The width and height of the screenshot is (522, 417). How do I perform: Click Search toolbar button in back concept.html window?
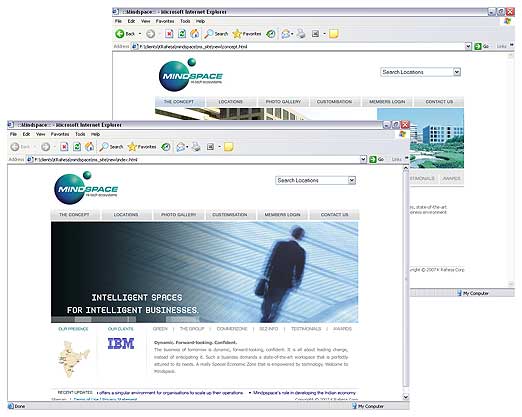pyautogui.click(x=216, y=34)
